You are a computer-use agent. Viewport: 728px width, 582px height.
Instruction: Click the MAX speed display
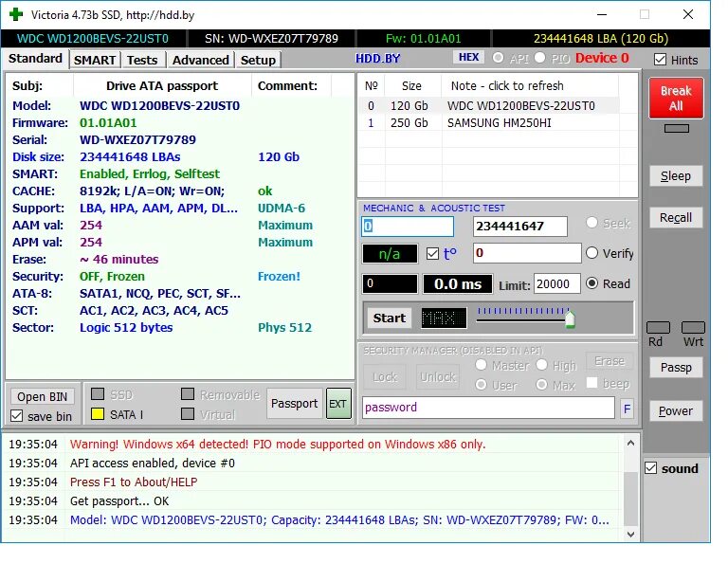click(x=444, y=318)
